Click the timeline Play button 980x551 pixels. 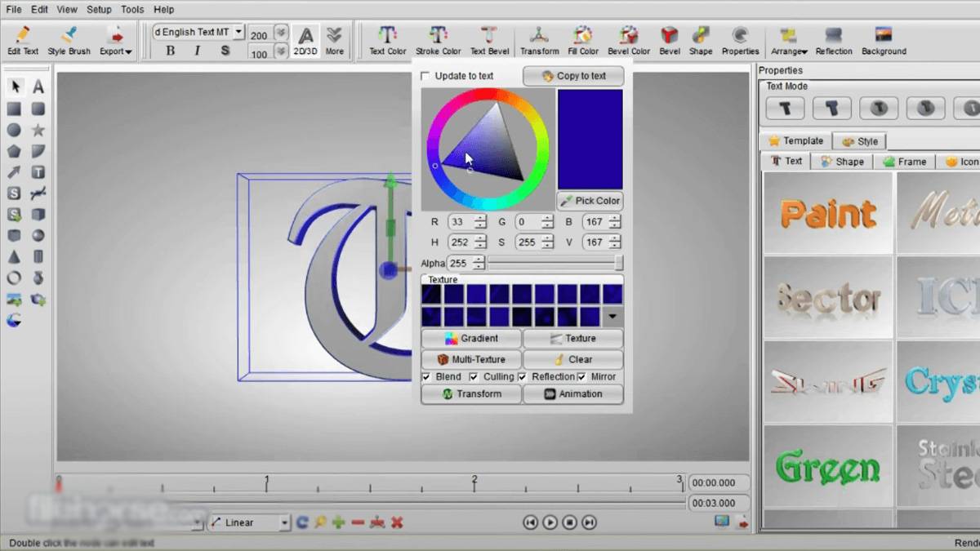click(550, 522)
